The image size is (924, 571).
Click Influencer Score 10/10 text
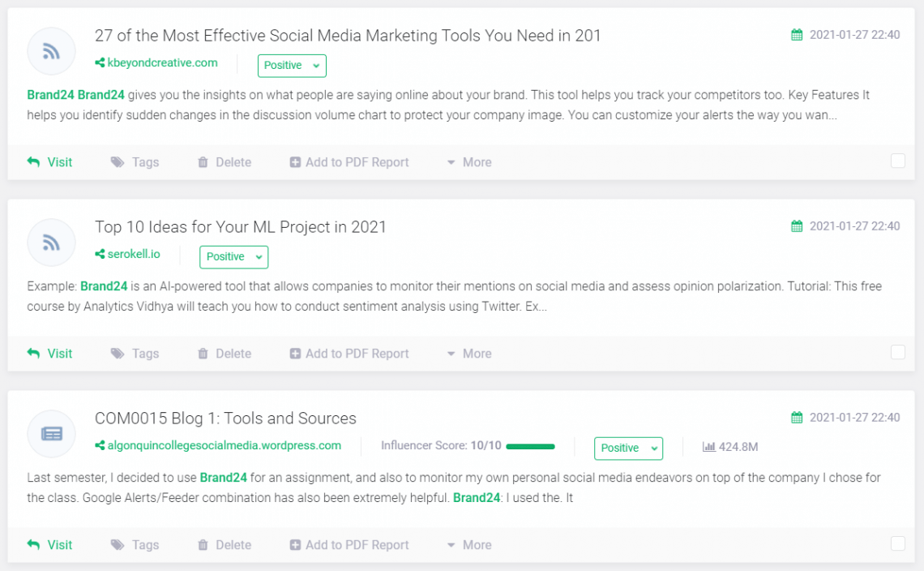pyautogui.click(x=441, y=445)
